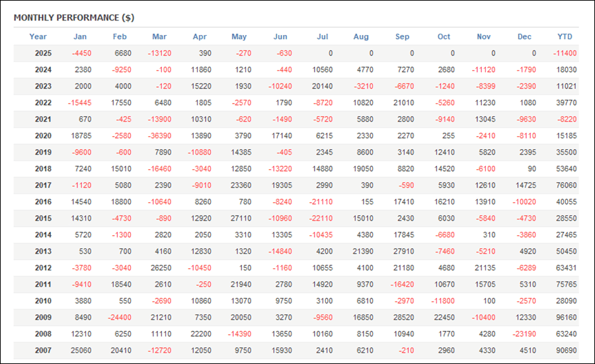Click the 2024 April value 11860
The image size is (595, 364).
pyautogui.click(x=201, y=70)
